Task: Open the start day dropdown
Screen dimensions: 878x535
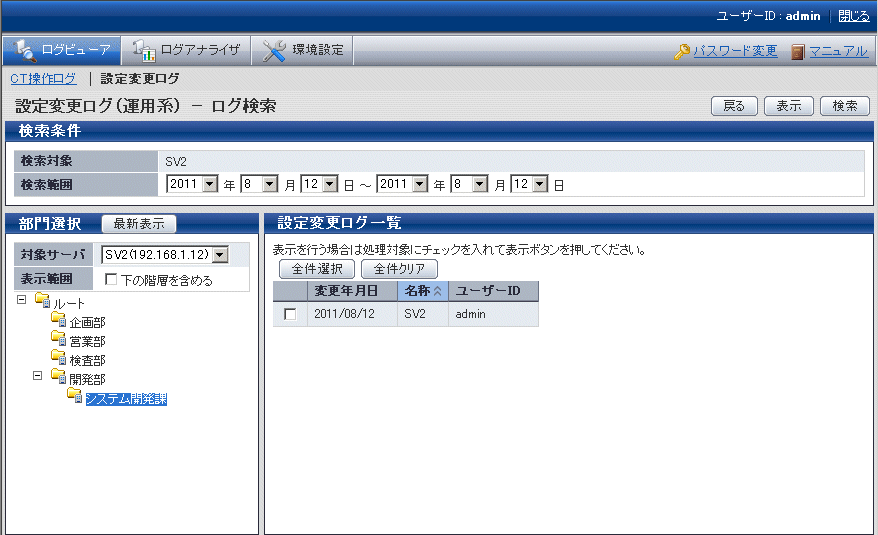Action: 319,184
